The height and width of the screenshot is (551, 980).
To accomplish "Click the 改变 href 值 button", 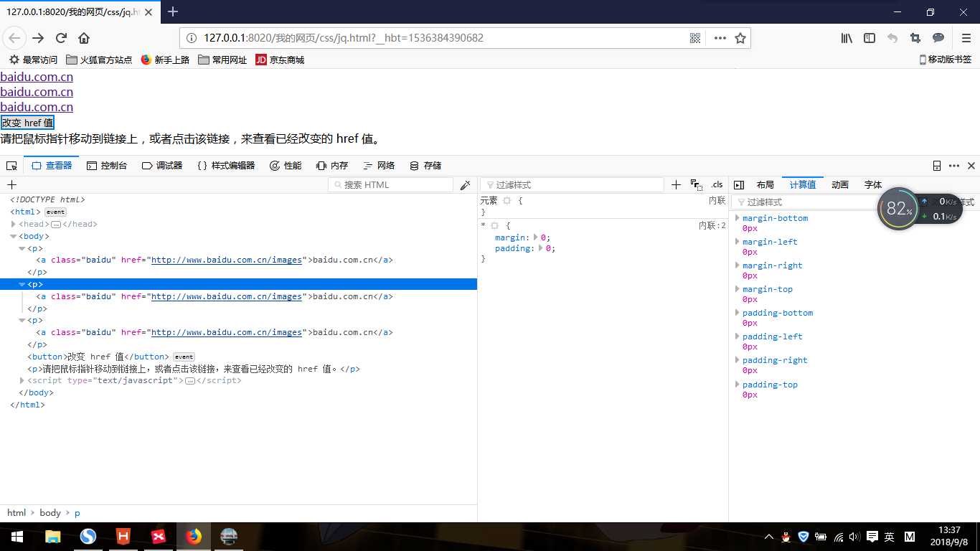I will click(x=27, y=123).
